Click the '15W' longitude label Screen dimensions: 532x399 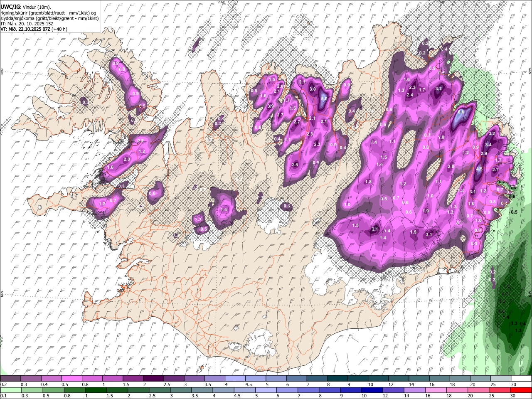point(441,2)
